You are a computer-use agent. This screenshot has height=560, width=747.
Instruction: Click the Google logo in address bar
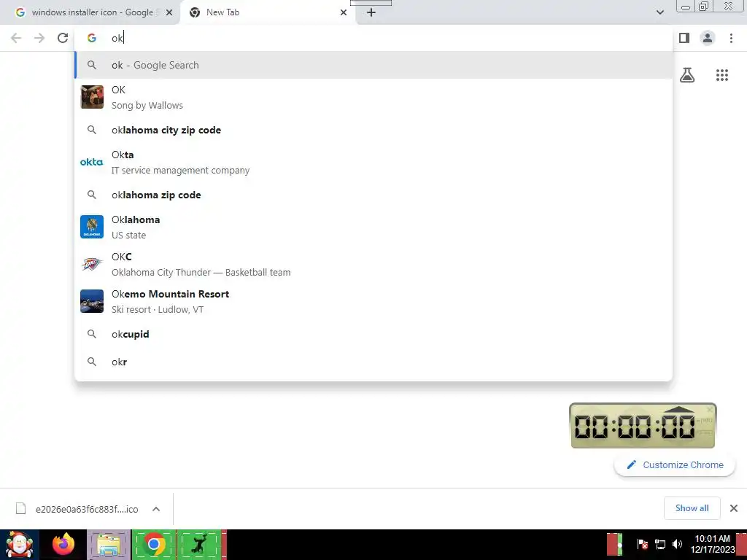tap(92, 38)
